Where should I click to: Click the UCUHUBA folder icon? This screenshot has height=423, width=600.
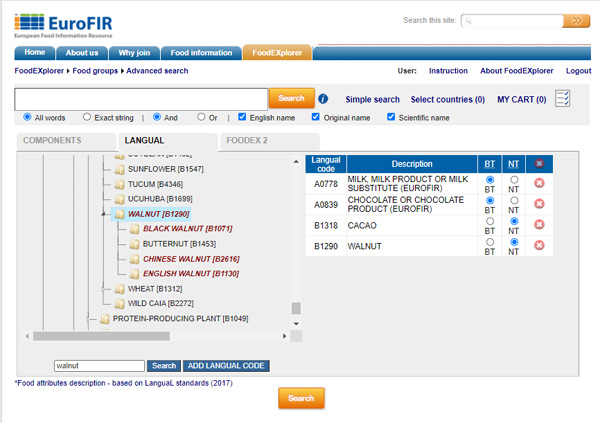click(x=120, y=199)
